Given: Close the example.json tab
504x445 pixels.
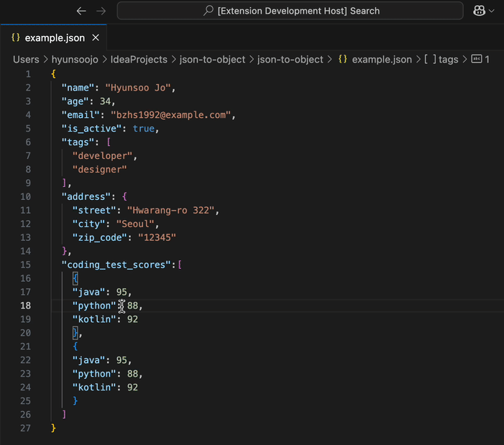Looking at the screenshot, I should [96, 38].
